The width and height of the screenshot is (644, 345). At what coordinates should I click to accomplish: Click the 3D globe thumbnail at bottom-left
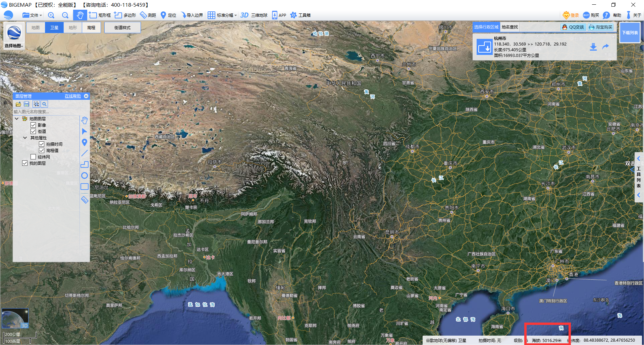point(15,318)
